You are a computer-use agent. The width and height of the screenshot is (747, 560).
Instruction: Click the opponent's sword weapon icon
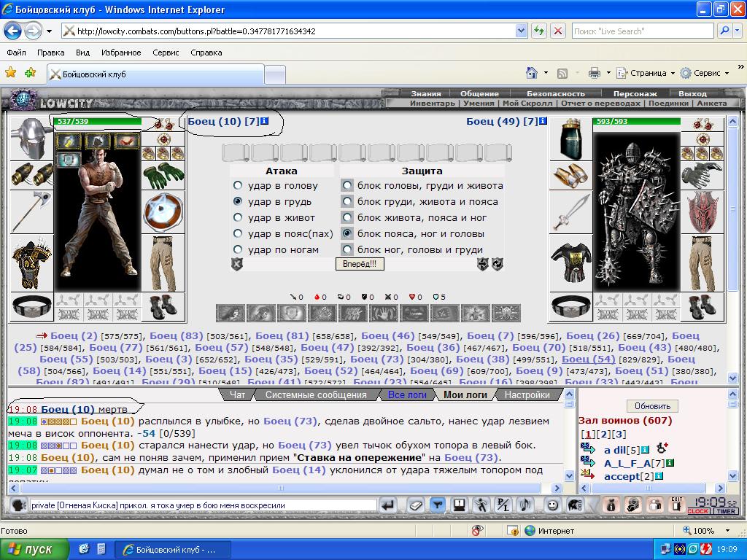point(570,212)
